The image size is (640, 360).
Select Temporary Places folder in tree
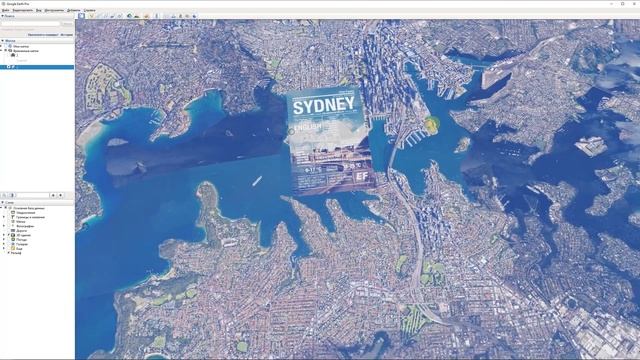point(26,51)
